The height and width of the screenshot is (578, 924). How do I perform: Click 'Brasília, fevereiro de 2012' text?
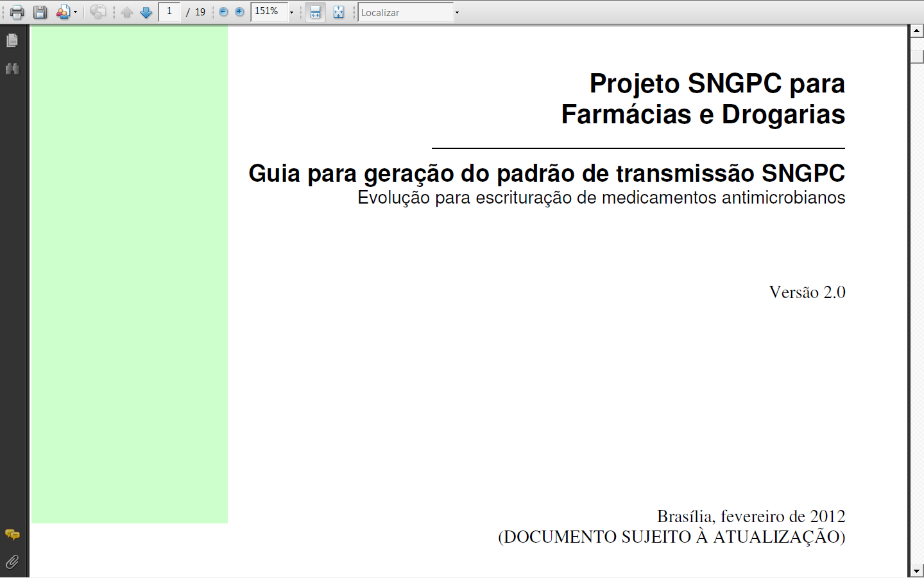coord(751,516)
